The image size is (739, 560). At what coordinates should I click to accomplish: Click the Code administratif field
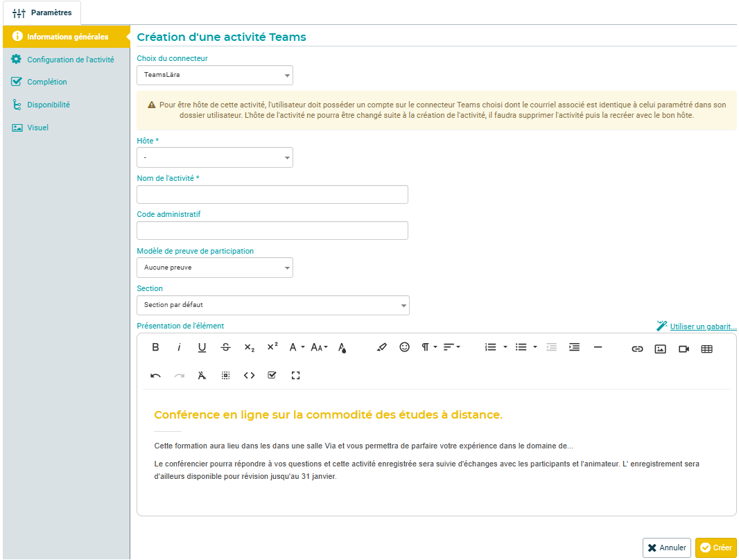(x=272, y=230)
